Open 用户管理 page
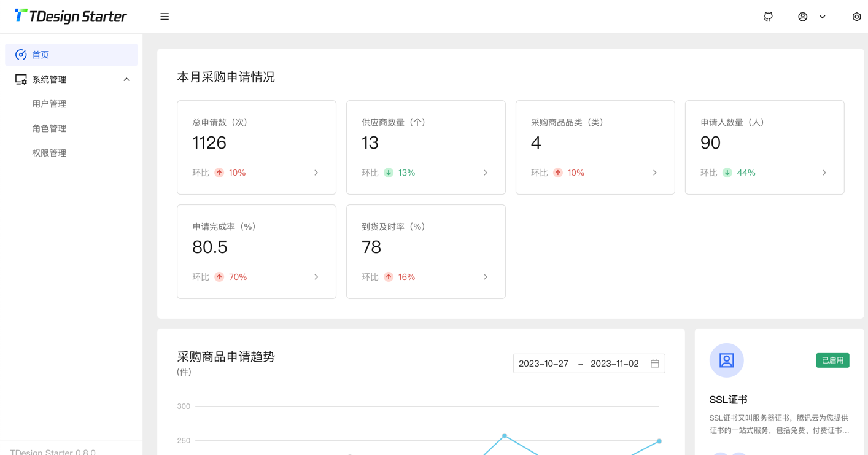This screenshot has width=868, height=455. pos(49,104)
